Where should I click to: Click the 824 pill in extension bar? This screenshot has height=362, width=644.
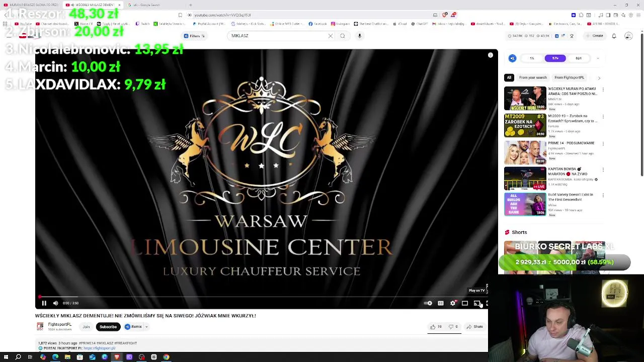point(579,58)
